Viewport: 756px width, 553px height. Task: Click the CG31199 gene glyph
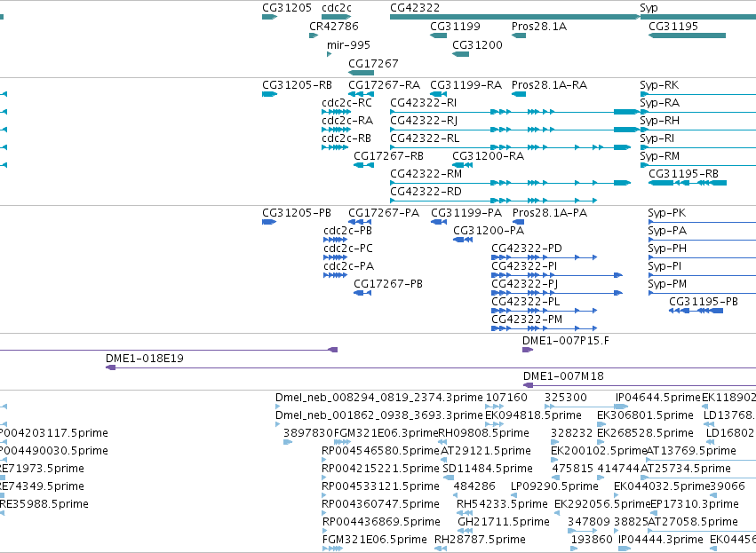point(438,36)
